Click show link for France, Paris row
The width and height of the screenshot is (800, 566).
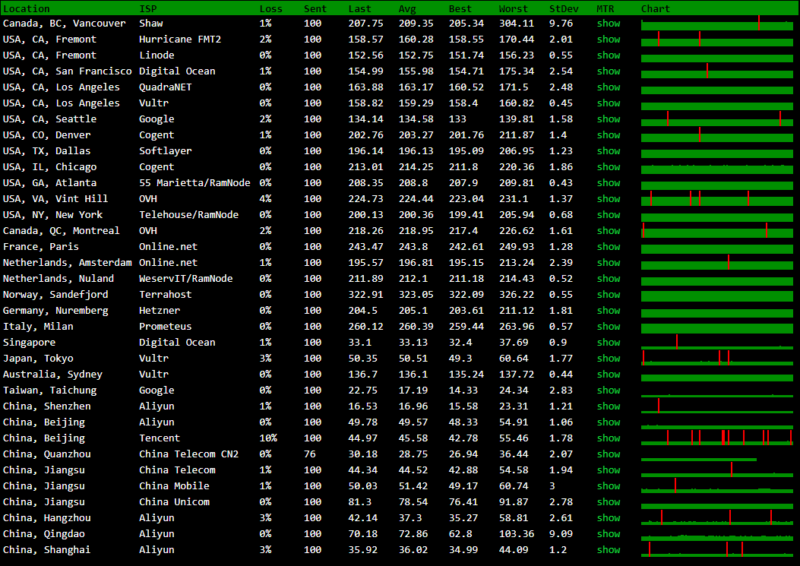tap(608, 246)
